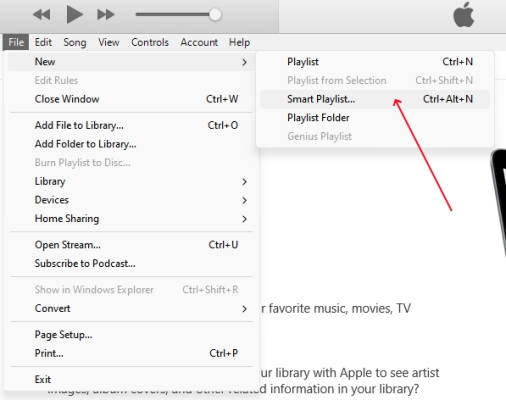Open the View menu
This screenshot has width=506, height=400.
[x=109, y=42]
